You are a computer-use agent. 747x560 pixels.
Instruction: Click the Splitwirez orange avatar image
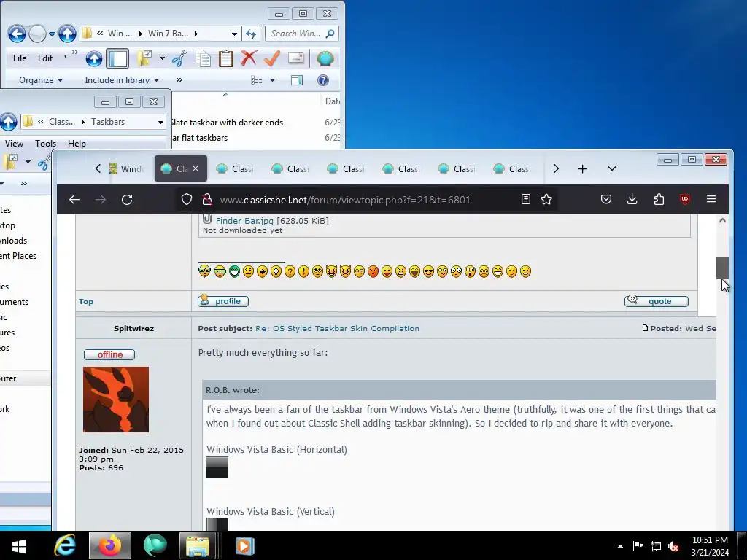coord(116,400)
